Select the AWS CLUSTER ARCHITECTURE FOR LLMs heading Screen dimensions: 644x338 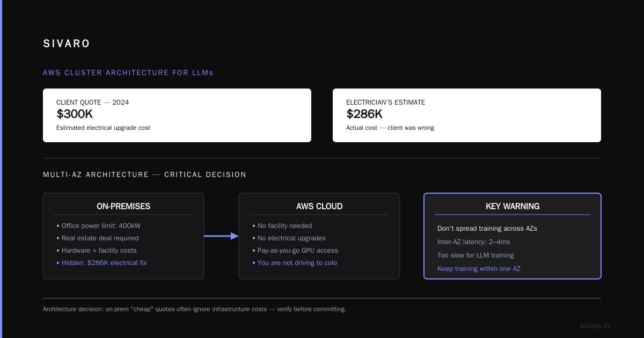pyautogui.click(x=128, y=72)
